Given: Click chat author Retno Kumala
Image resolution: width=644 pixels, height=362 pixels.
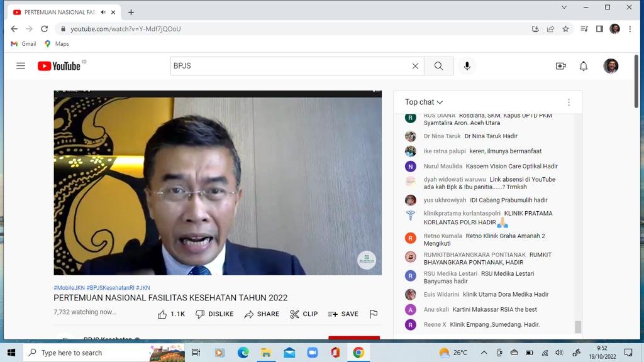Looking at the screenshot, I should click(443, 236).
